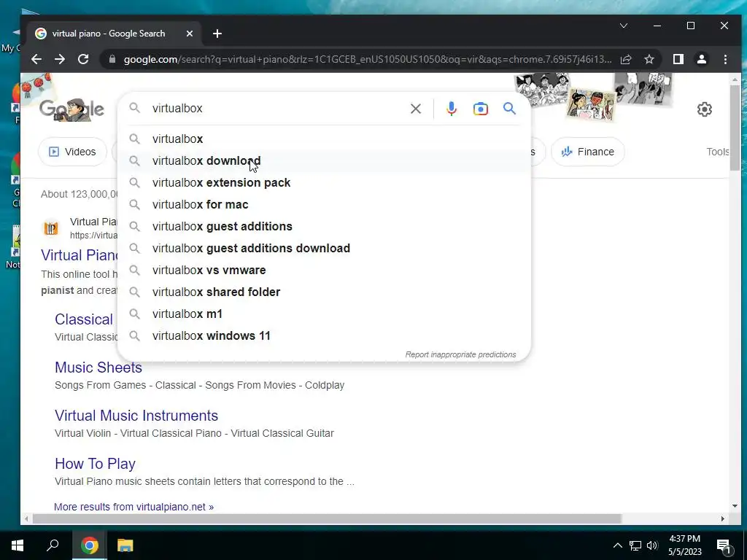Filter results by Videos

[x=72, y=152]
